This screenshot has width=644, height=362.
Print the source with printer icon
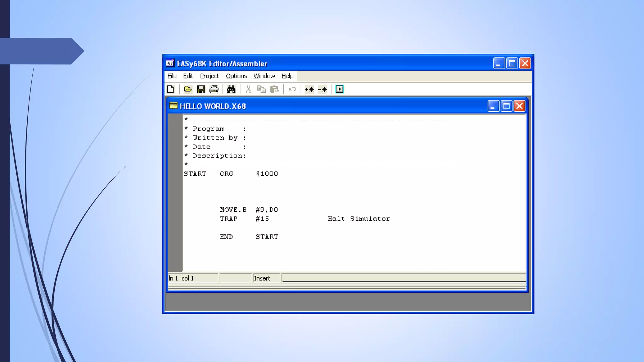(x=214, y=89)
